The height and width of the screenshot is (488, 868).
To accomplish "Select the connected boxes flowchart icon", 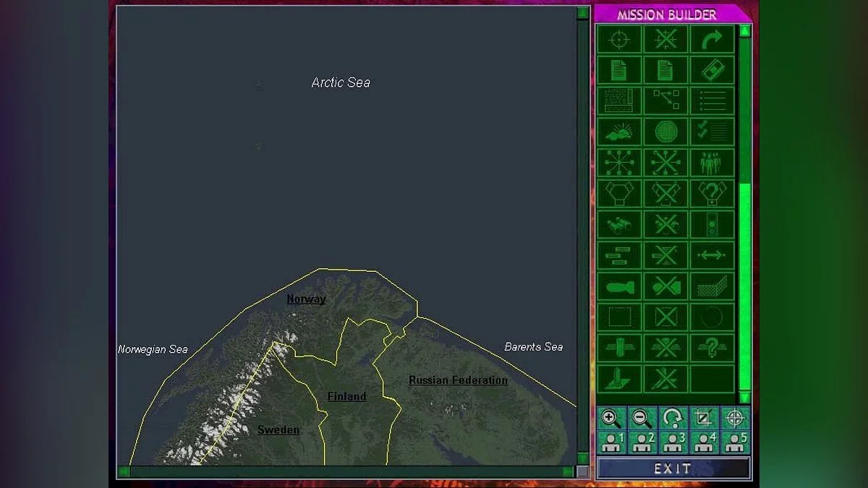I will point(665,101).
